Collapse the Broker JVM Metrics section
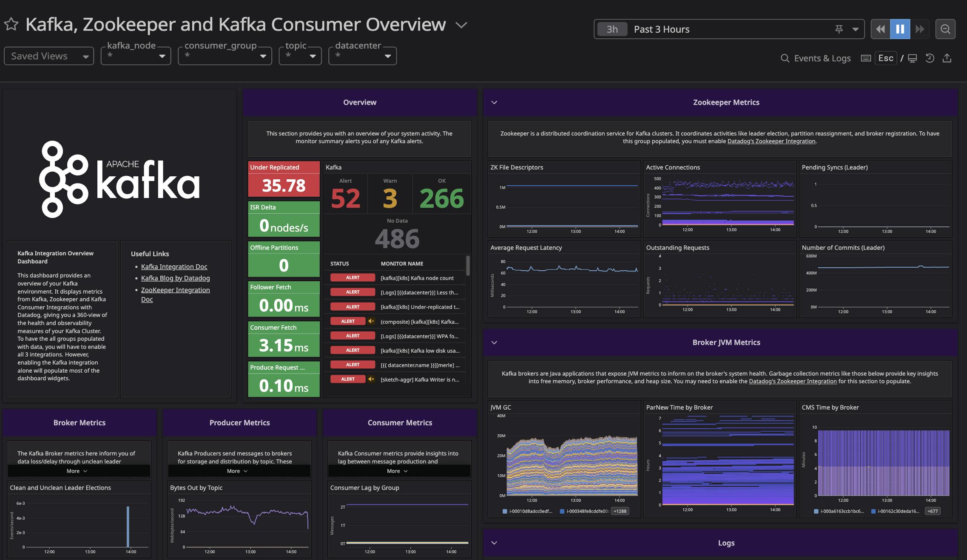Image resolution: width=967 pixels, height=560 pixels. 494,342
